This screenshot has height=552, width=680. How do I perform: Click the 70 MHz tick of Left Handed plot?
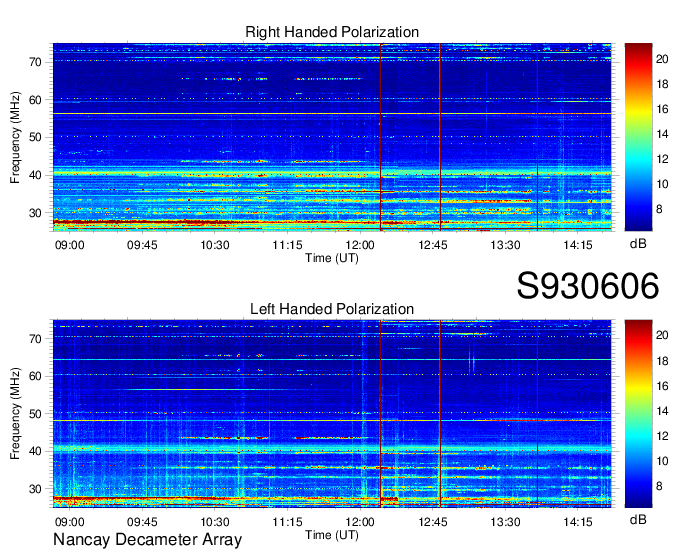(35, 339)
